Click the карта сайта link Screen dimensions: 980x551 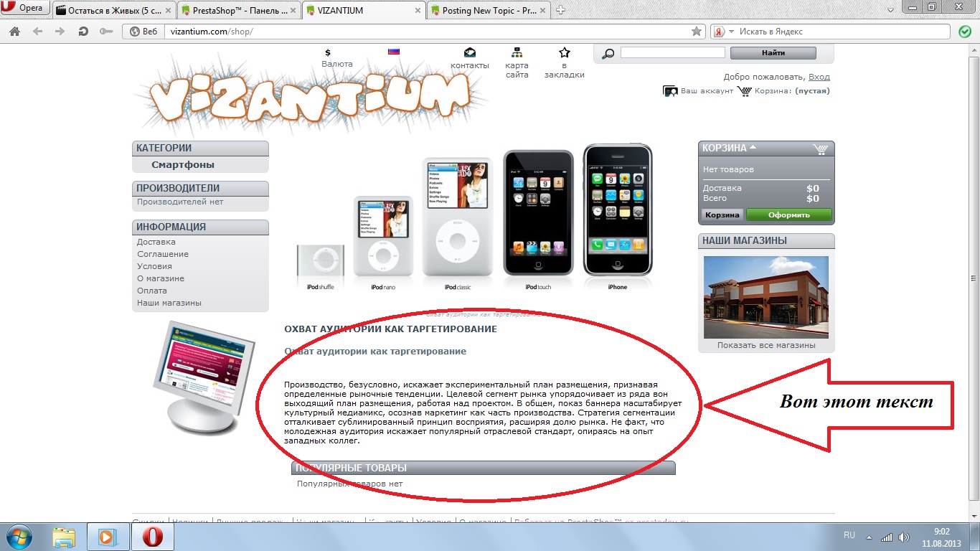coord(517,70)
